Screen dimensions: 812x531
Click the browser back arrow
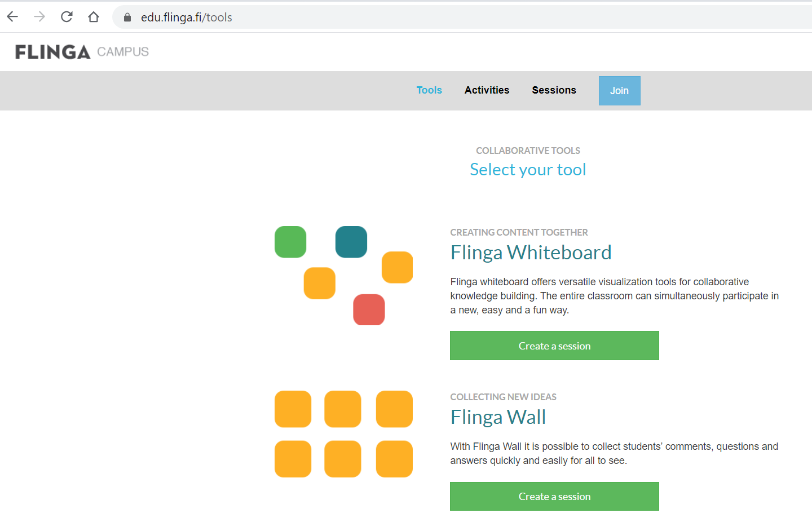click(12, 17)
